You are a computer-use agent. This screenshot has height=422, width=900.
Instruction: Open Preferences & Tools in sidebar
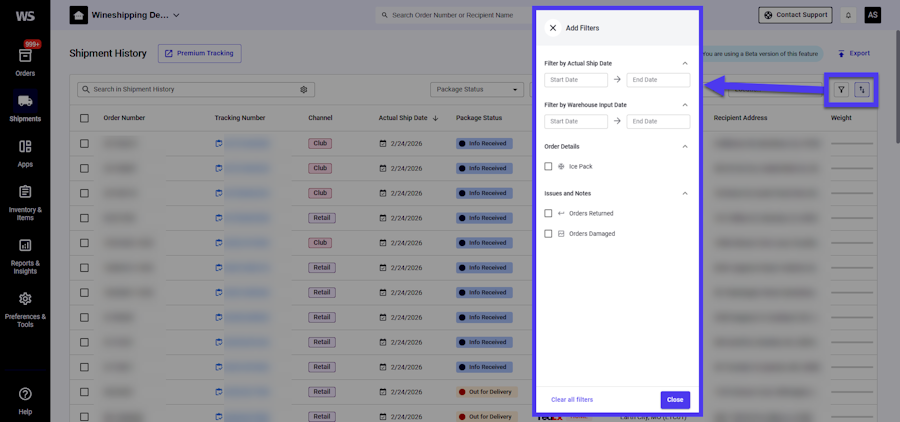25,309
